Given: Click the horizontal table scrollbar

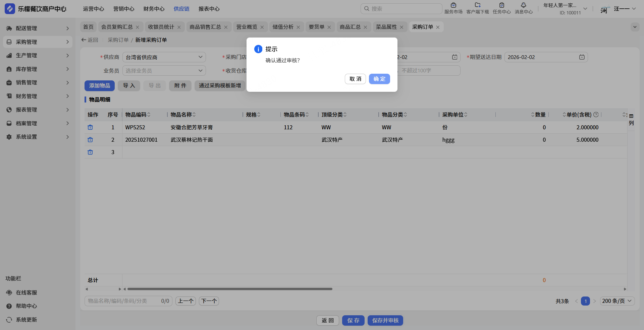Looking at the screenshot, I should (x=230, y=289).
